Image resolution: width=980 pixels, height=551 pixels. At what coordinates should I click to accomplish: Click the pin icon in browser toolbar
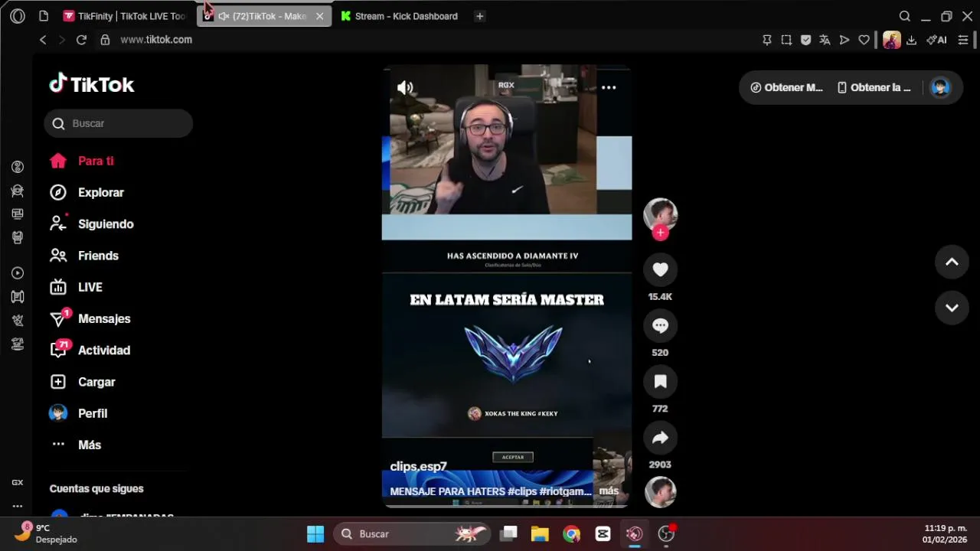(x=766, y=40)
